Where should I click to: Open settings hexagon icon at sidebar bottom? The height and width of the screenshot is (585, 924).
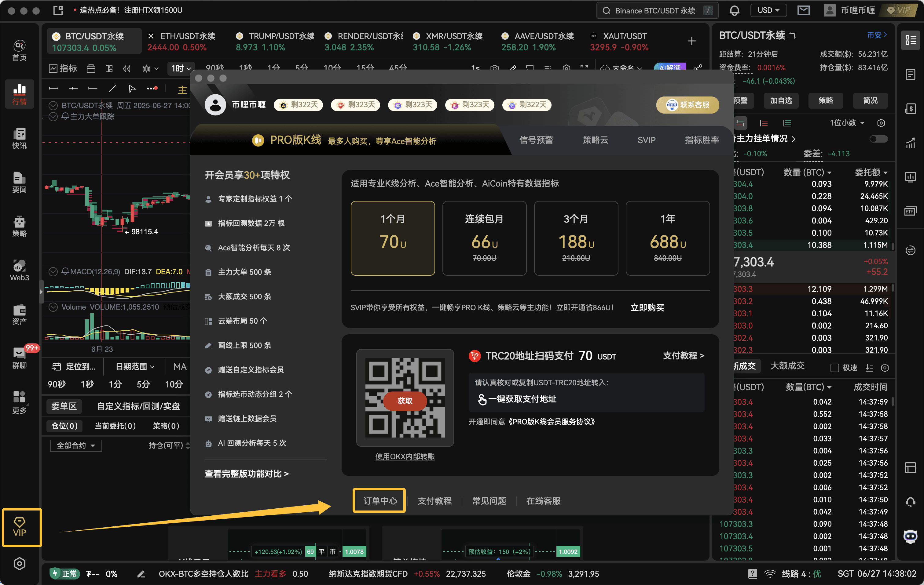click(20, 564)
